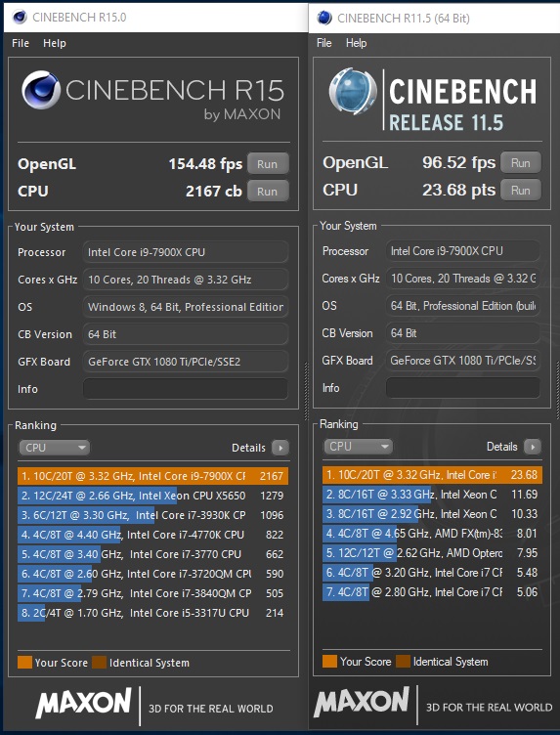The height and width of the screenshot is (735, 560).
Task: Click the GFX Board field in R15
Action: [186, 362]
